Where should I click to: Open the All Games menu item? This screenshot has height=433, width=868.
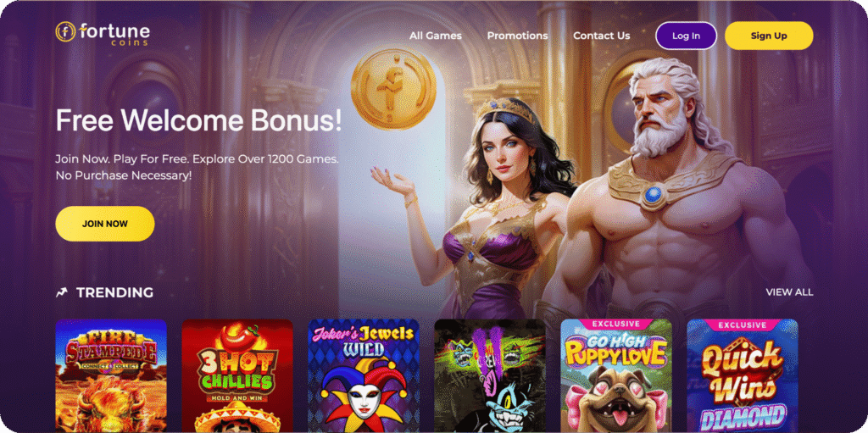coord(435,36)
